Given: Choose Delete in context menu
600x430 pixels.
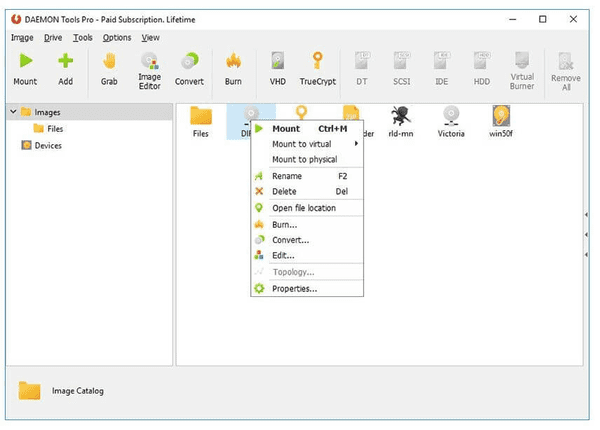Looking at the screenshot, I should click(x=307, y=191).
